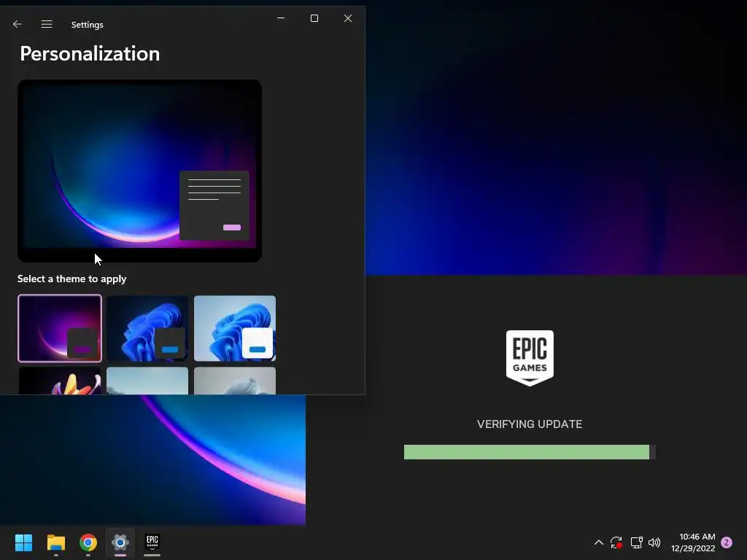Open the Settings hamburger navigation menu

[x=47, y=24]
